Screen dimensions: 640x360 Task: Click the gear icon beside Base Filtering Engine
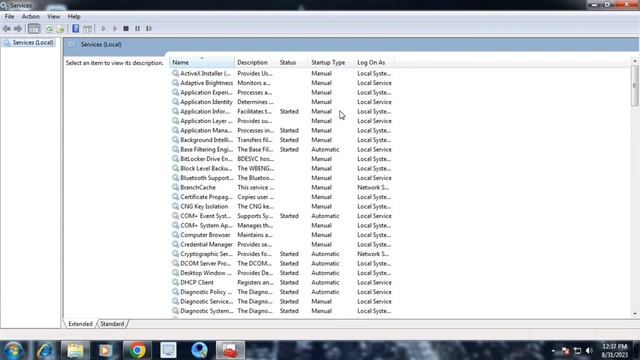tap(175, 149)
